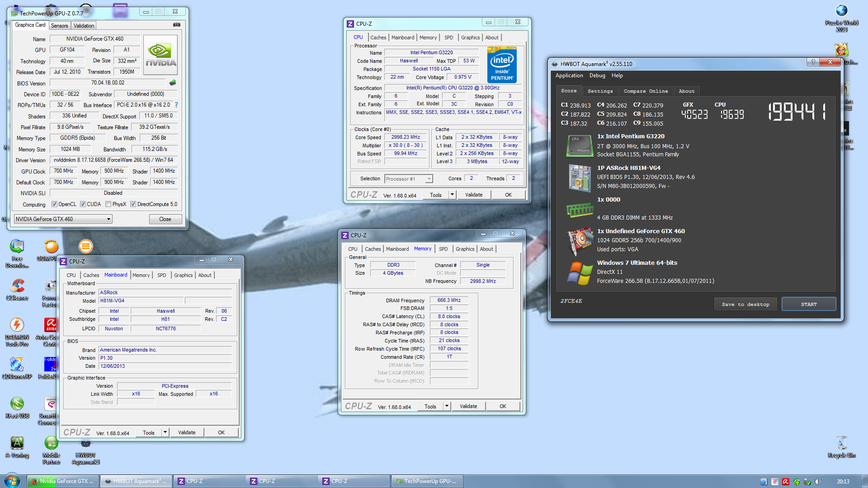This screenshot has height=488, width=868.
Task: Click the GPU-Z screenshot camera icon
Action: tap(176, 25)
